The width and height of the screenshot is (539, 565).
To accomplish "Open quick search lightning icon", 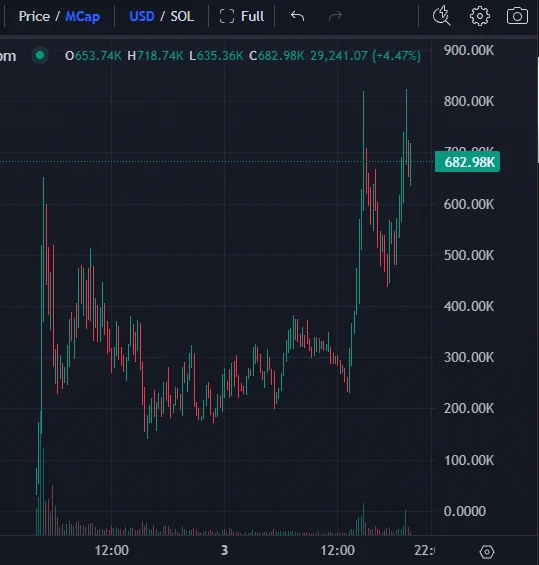I will 442,16.
